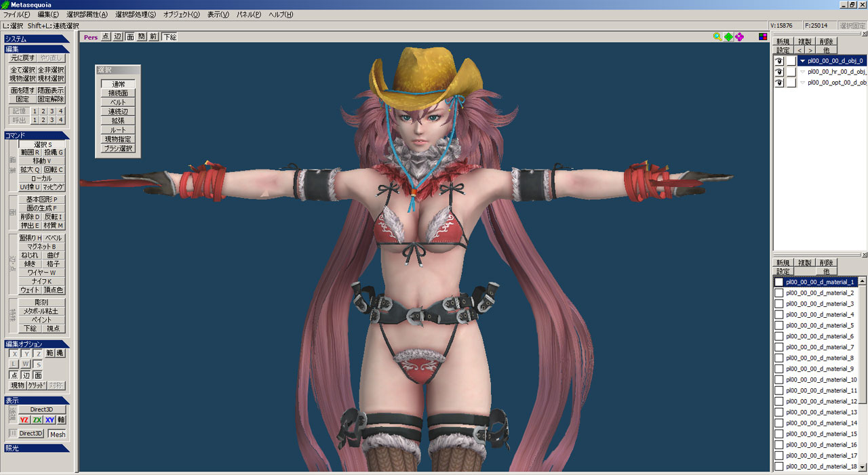Screen dimensions: 868x475
Task: Collapse the pl00_00_opt_00_d_ob triangle
Action: click(x=803, y=83)
